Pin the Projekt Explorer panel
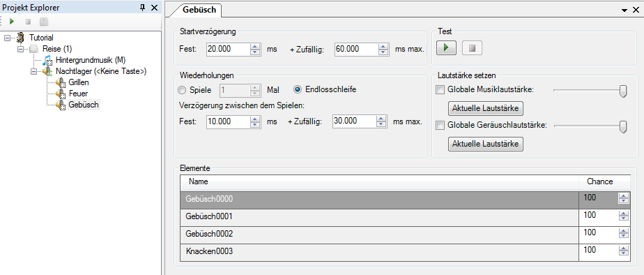This screenshot has width=644, height=275. click(142, 8)
